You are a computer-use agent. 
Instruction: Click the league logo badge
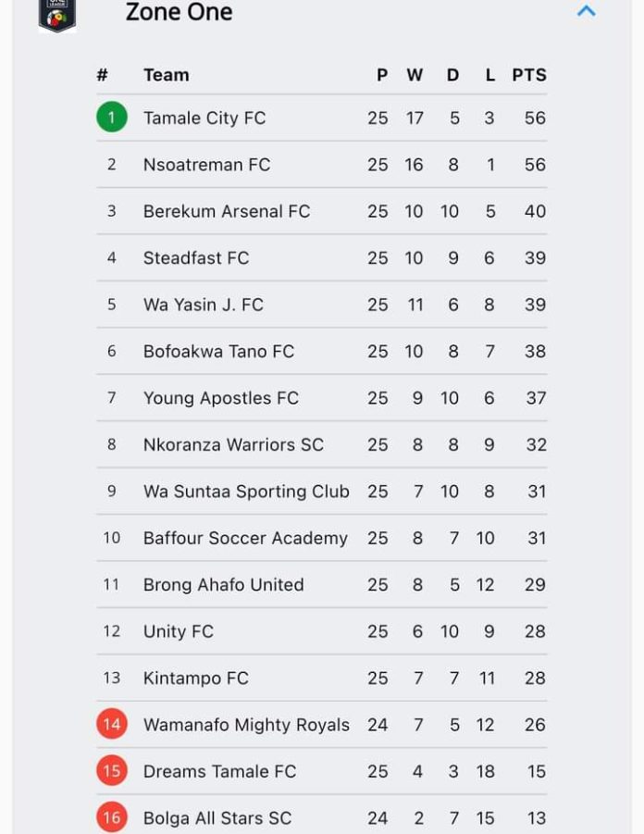(x=57, y=16)
